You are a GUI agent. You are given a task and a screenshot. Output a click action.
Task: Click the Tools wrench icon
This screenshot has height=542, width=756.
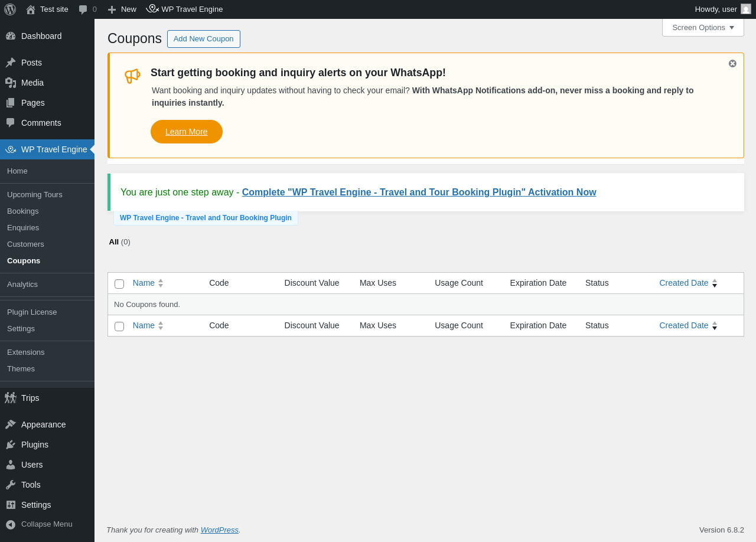point(11,485)
